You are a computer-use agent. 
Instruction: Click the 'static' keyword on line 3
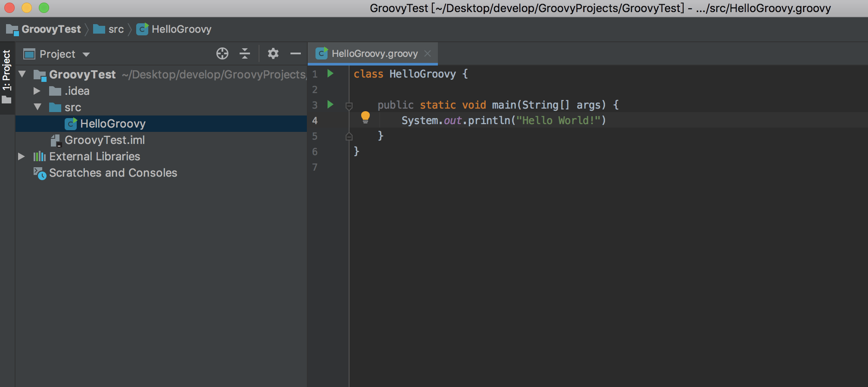point(438,105)
